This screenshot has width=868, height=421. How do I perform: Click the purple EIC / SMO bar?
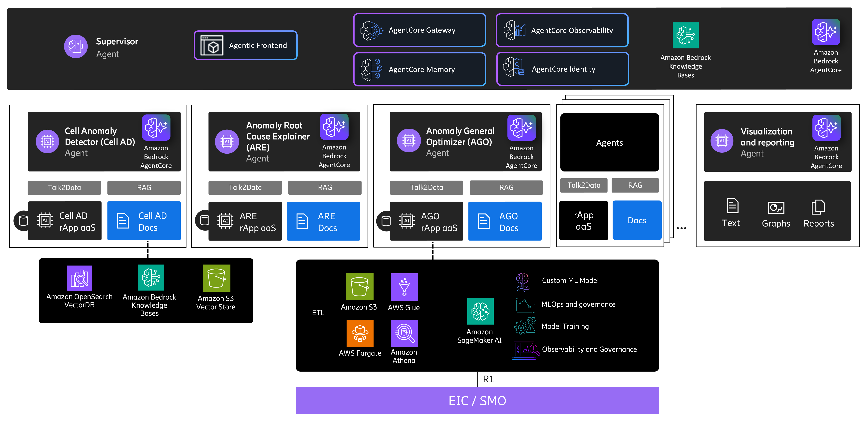point(477,401)
